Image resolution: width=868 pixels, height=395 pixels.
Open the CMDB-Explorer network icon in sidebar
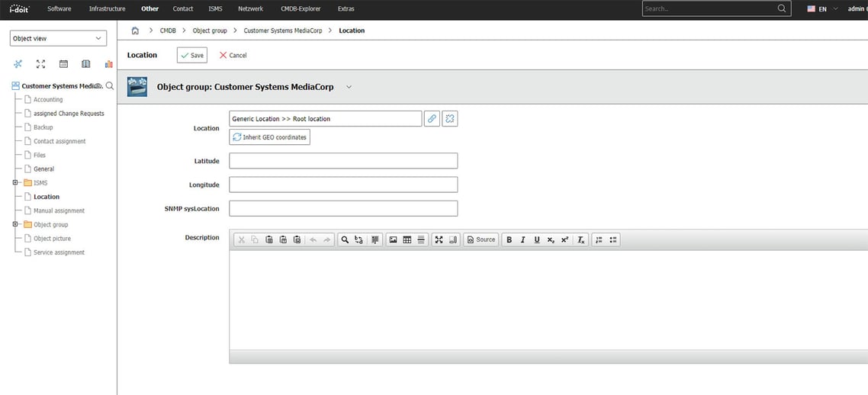tap(18, 64)
